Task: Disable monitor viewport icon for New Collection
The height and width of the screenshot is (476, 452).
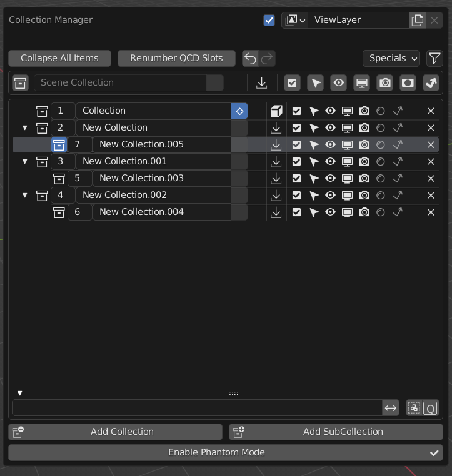Action: pos(347,128)
